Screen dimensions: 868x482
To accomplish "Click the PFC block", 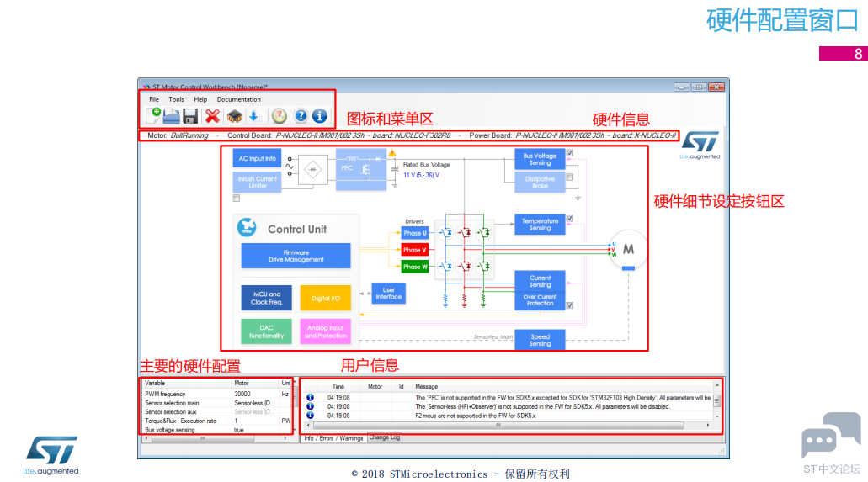I will click(361, 168).
